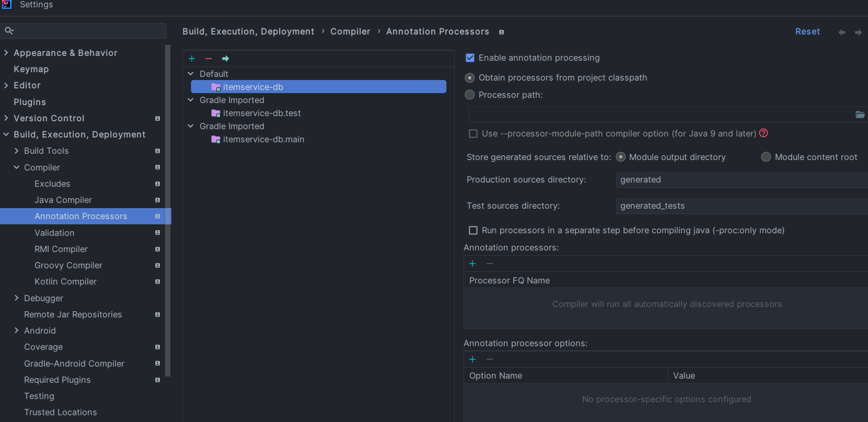Click the project-level marker beside the breadcrumb

[x=501, y=32]
